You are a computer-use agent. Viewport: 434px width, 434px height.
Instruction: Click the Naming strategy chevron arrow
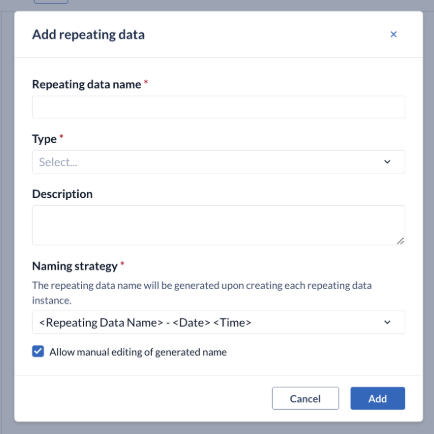387,322
